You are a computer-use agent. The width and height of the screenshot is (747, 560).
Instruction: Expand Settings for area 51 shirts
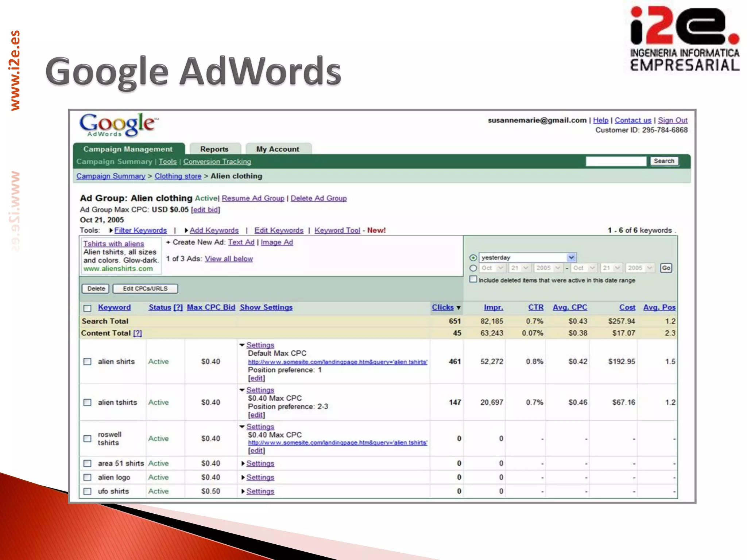(243, 463)
